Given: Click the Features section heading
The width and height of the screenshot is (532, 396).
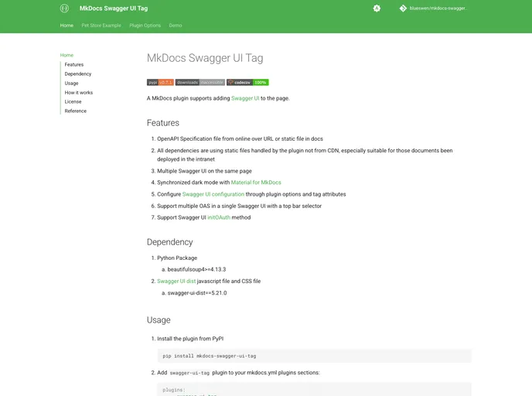Looking at the screenshot, I should coord(163,123).
